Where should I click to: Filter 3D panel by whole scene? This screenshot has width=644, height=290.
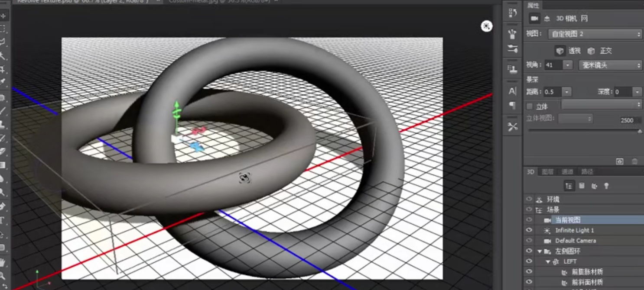tap(569, 186)
